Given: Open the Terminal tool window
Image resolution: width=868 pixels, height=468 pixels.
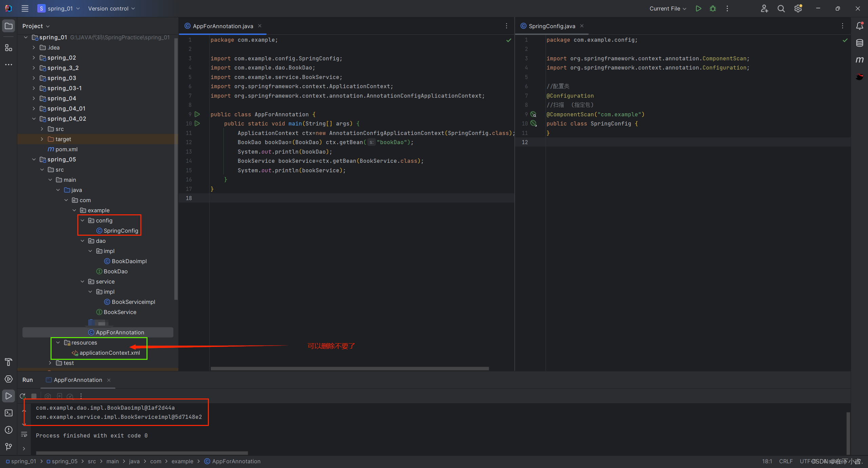Looking at the screenshot, I should coord(8,413).
